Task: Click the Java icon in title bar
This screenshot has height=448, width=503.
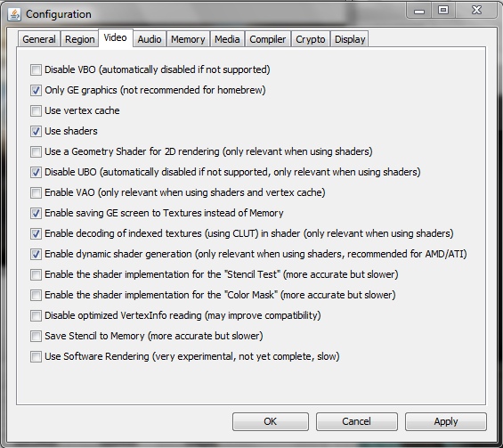Action: [x=14, y=14]
